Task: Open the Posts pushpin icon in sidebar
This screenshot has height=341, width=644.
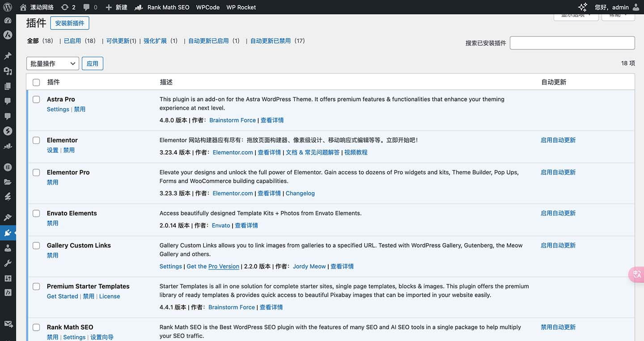Action: pos(8,56)
